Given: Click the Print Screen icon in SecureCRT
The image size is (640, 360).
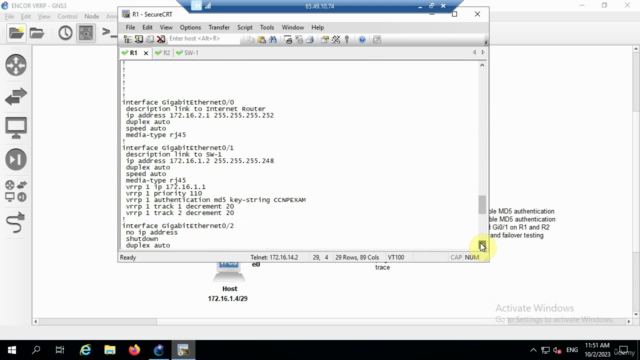Looking at the screenshot, I should pos(288,39).
